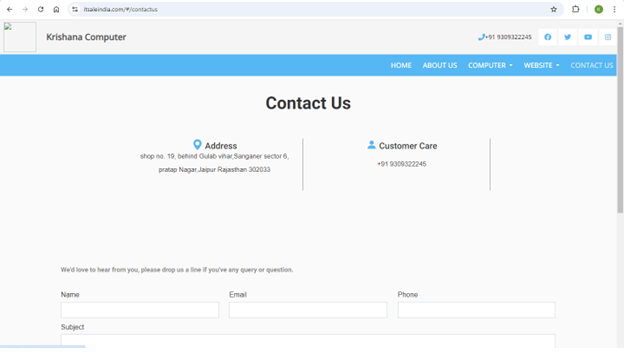Click the last social icon in header
The height and width of the screenshot is (364, 629).
tap(608, 37)
